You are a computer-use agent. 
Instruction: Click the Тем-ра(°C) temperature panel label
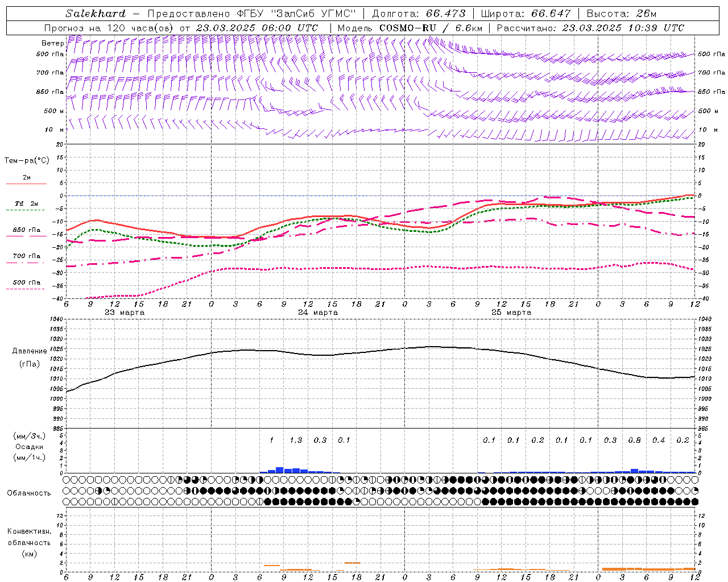tap(27, 161)
